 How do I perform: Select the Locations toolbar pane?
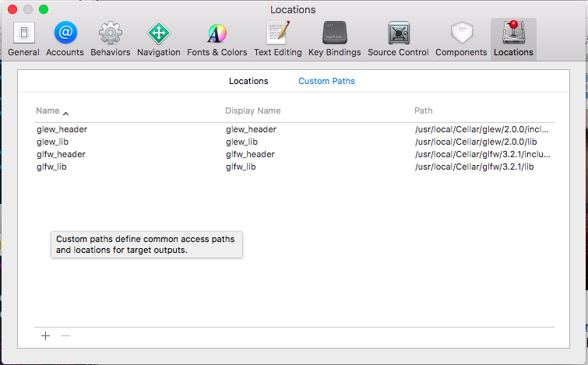pos(513,40)
